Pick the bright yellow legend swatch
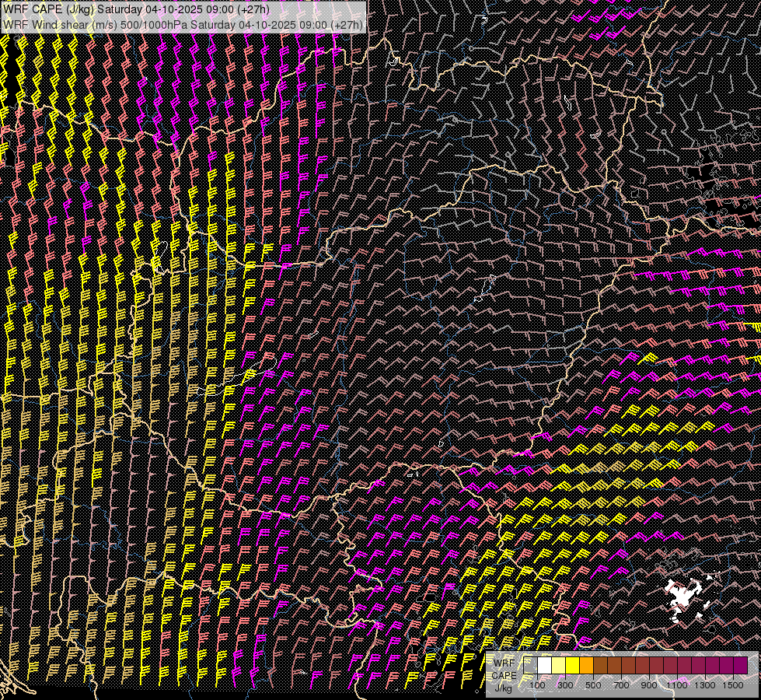The height and width of the screenshot is (700, 761). click(x=572, y=665)
